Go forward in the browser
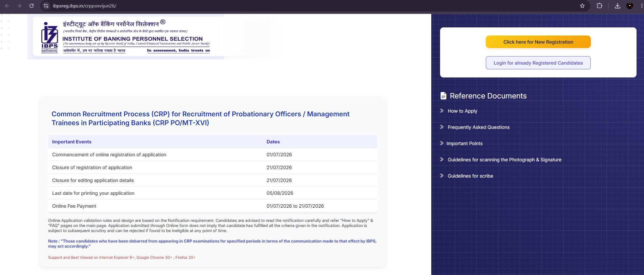644x275 pixels. pos(19,6)
